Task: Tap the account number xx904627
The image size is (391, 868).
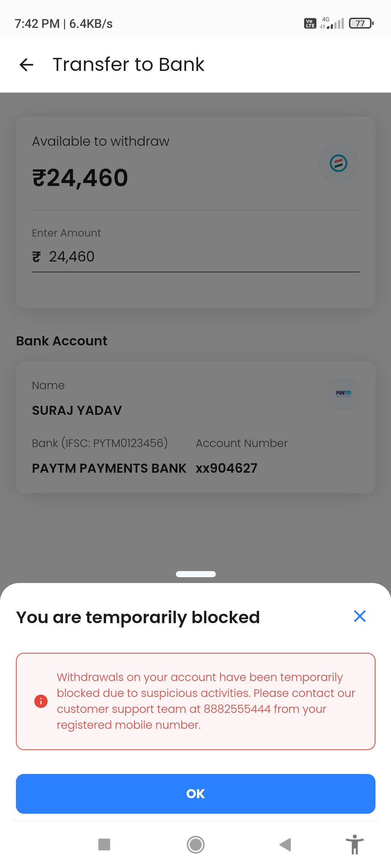Action: pyautogui.click(x=226, y=468)
